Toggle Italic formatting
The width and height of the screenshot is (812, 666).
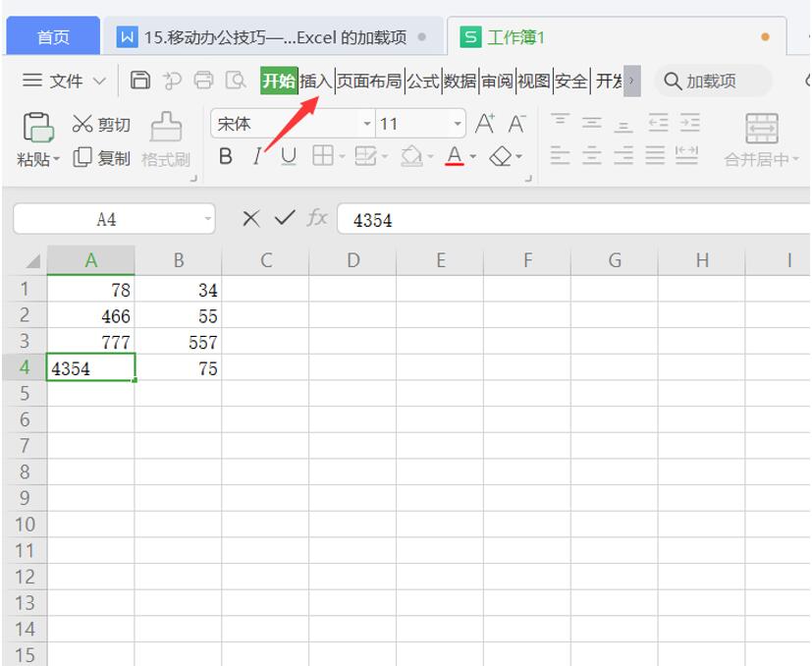coord(257,156)
